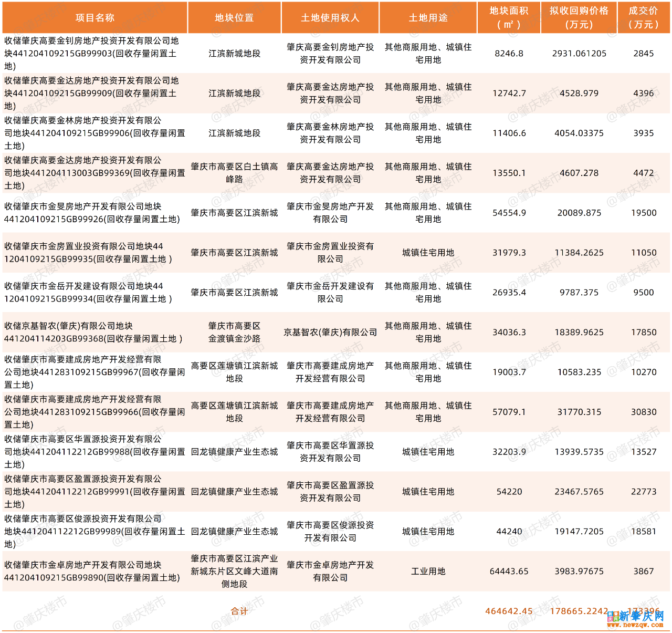Click the 京基智农(肇庆)有限公司 owner cell
The width and height of the screenshot is (672, 633).
coord(330,332)
